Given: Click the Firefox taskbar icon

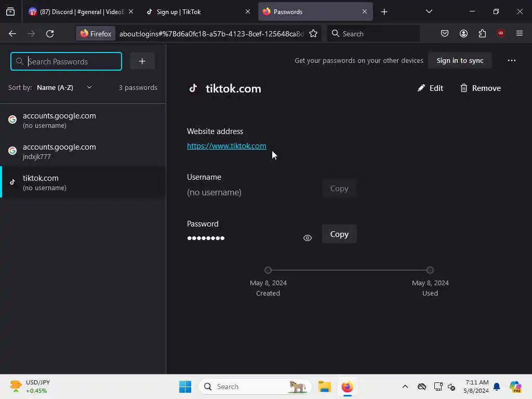Looking at the screenshot, I should 347,387.
